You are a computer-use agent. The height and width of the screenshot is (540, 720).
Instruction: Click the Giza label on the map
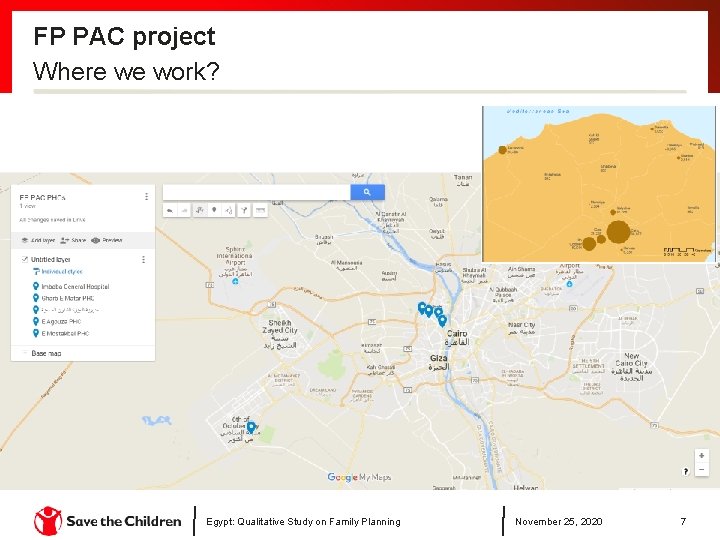click(439, 362)
